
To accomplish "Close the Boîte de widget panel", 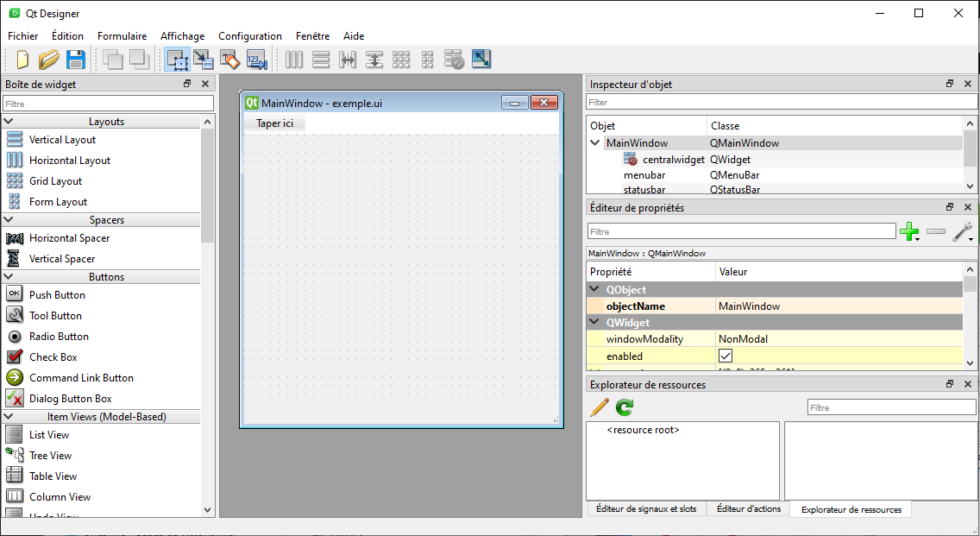I will point(205,83).
